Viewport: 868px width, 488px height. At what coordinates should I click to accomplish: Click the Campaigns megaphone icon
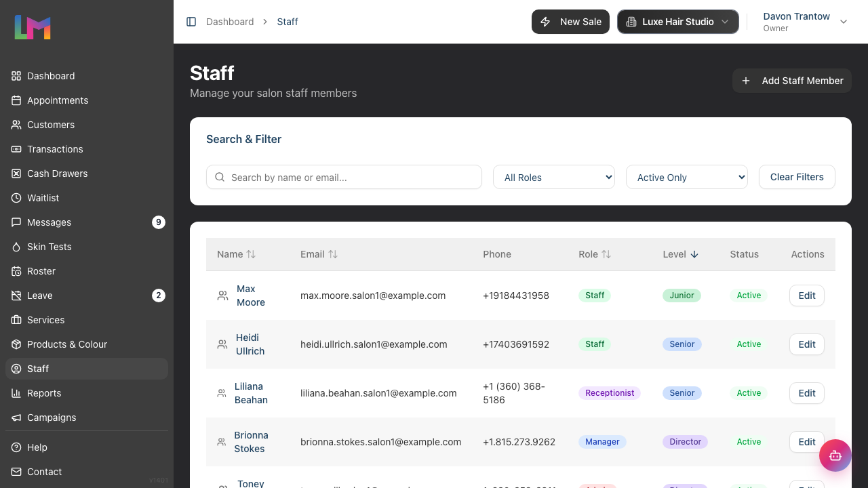16,418
